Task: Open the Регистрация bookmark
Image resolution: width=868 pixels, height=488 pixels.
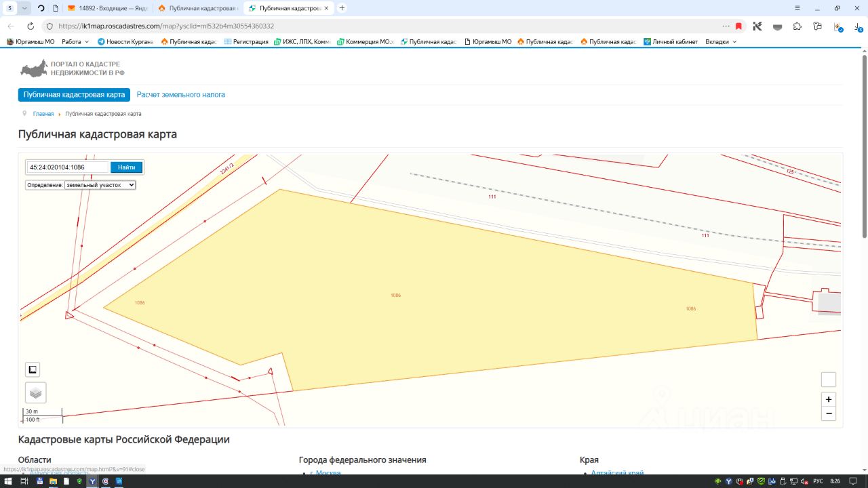Action: 246,41
